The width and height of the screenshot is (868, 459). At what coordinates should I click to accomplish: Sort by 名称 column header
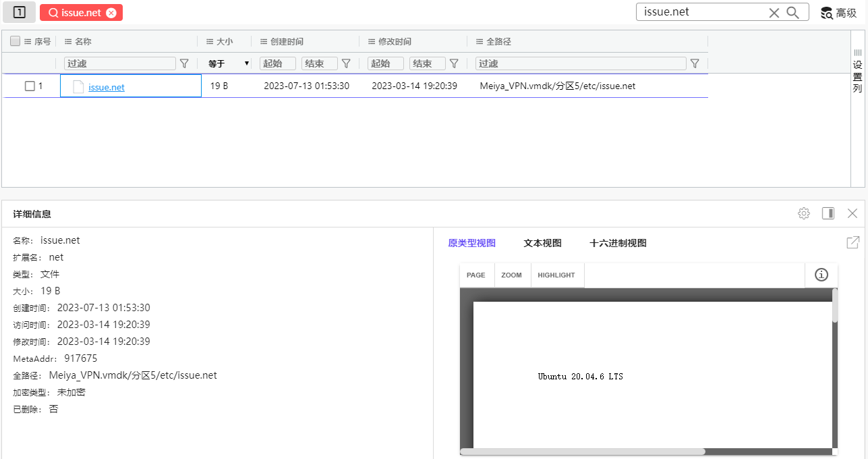click(x=78, y=41)
